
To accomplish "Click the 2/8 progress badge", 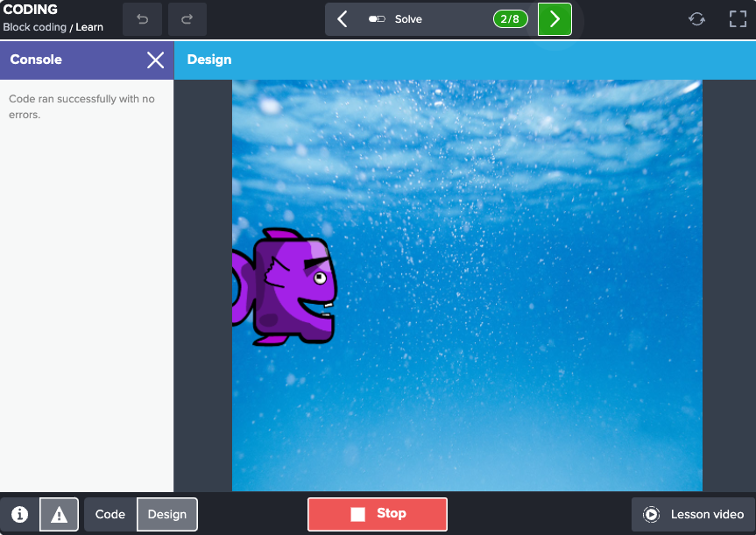I will (x=510, y=18).
